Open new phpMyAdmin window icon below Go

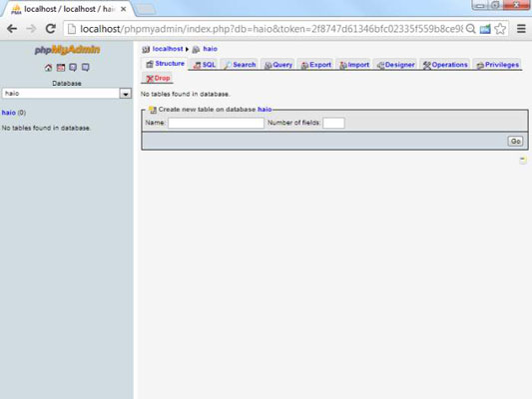click(523, 160)
